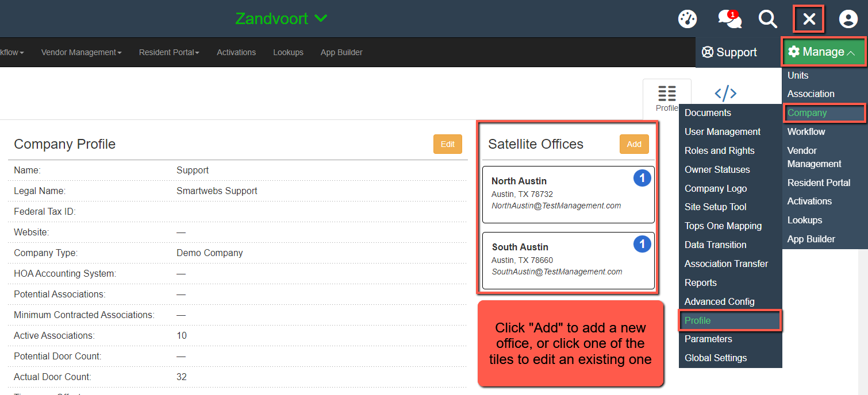Click the North Austin badge count
868x395 pixels.
(642, 179)
